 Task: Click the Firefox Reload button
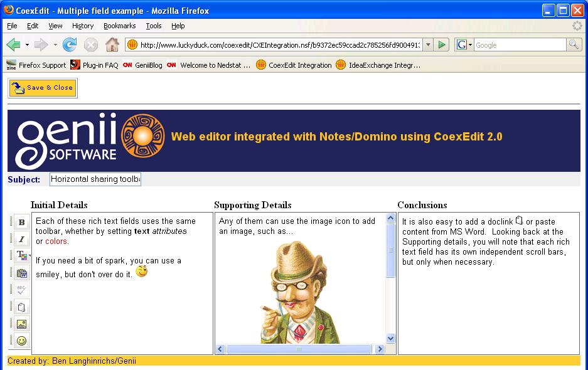pos(70,45)
